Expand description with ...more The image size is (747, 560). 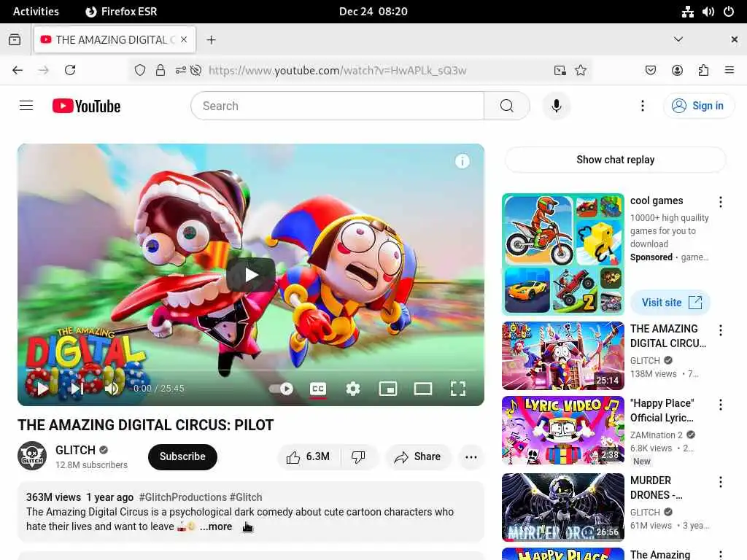(216, 526)
